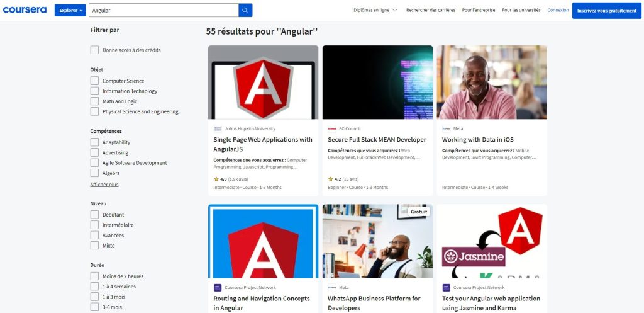Screen dimensions: 644x313
Task: Click Coursera Project Network logo on Routing card
Action: point(218,288)
